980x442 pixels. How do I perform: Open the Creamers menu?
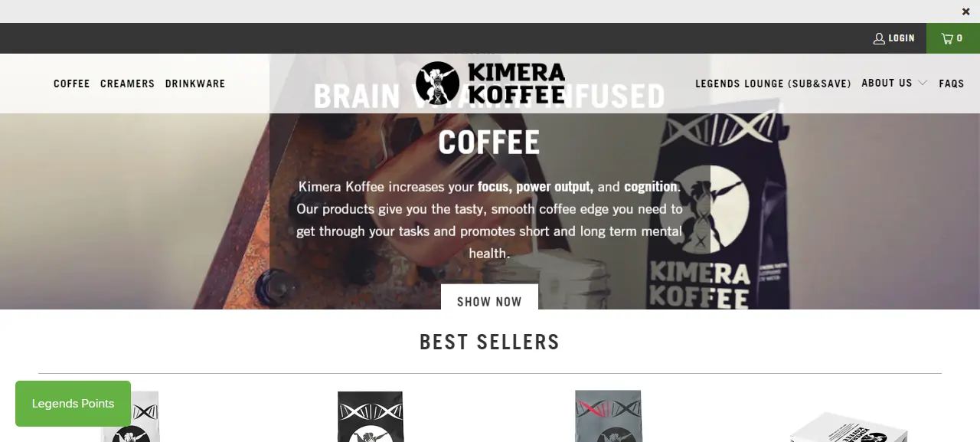128,83
